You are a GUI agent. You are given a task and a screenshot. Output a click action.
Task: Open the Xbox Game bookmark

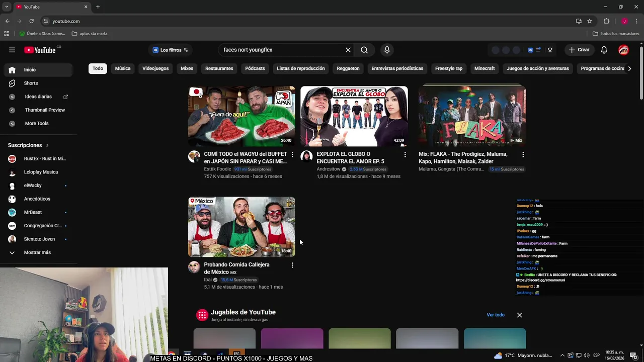tap(42, 34)
